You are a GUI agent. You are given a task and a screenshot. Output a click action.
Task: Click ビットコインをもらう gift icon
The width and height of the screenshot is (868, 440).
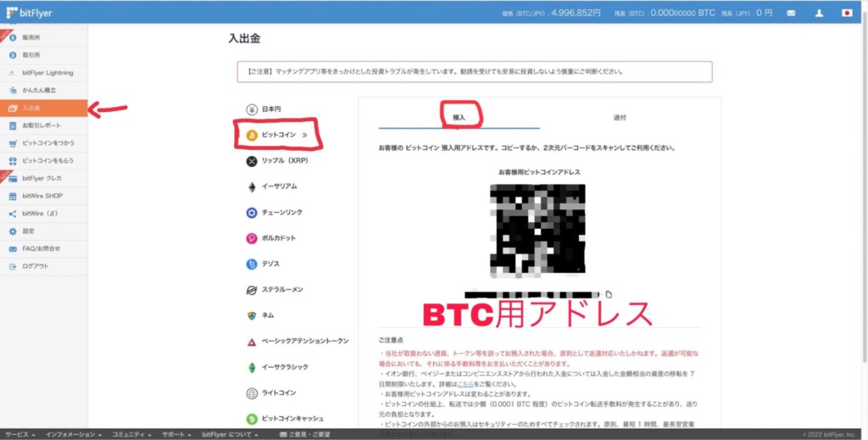pyautogui.click(x=13, y=161)
